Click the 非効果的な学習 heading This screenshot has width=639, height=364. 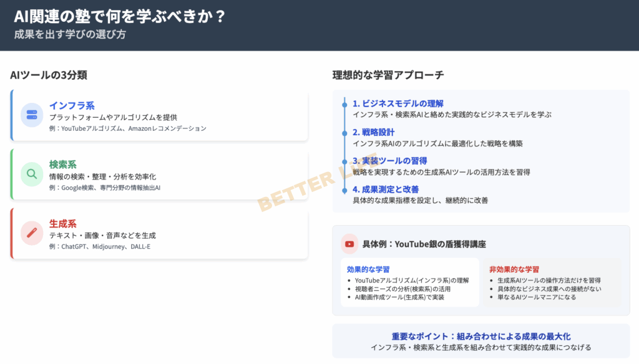point(514,269)
